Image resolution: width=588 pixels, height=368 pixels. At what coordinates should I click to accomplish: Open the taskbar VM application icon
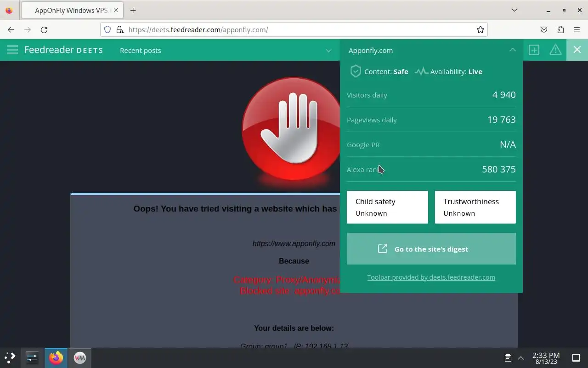click(x=80, y=357)
